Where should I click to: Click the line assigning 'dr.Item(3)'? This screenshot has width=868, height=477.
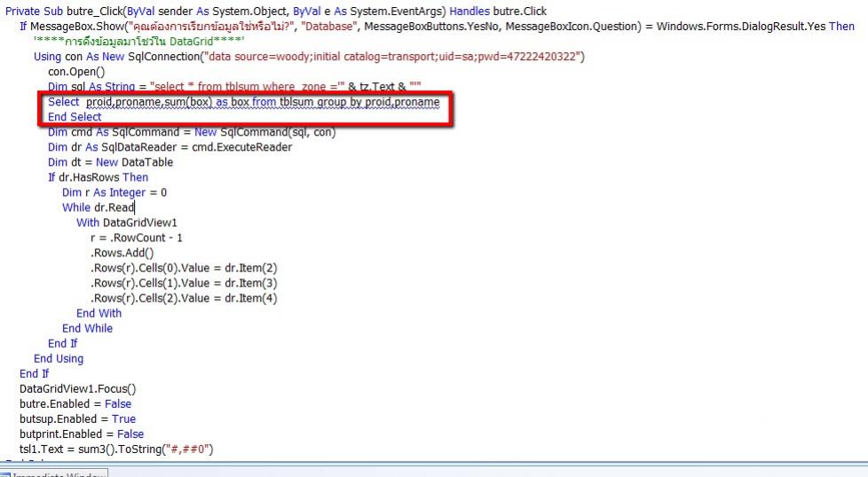pyautogui.click(x=184, y=283)
